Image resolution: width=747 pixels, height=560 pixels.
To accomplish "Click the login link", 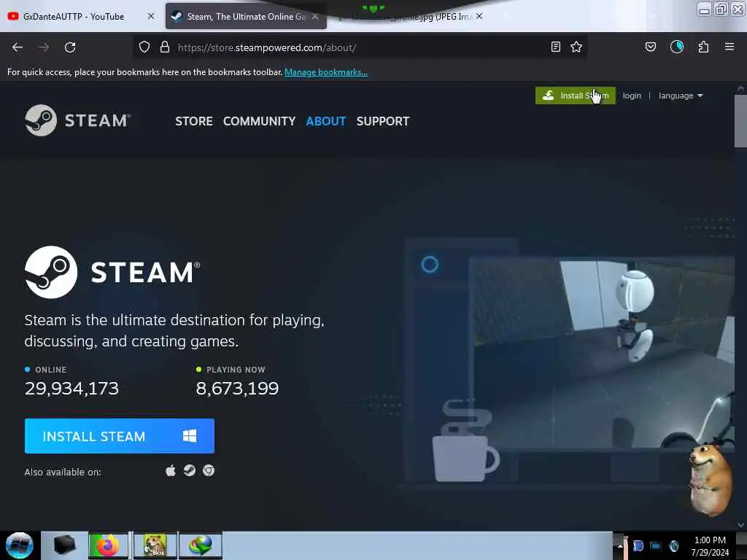I will coord(632,96).
